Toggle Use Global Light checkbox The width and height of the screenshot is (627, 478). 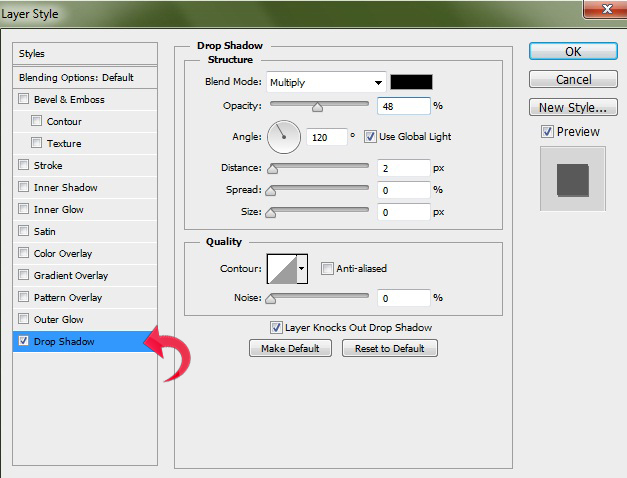[370, 136]
